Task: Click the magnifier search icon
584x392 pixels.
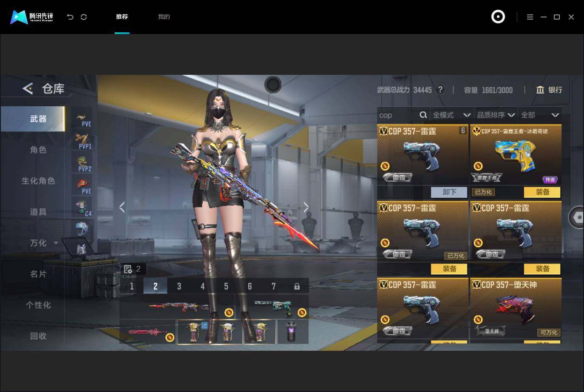Action: pyautogui.click(x=423, y=115)
